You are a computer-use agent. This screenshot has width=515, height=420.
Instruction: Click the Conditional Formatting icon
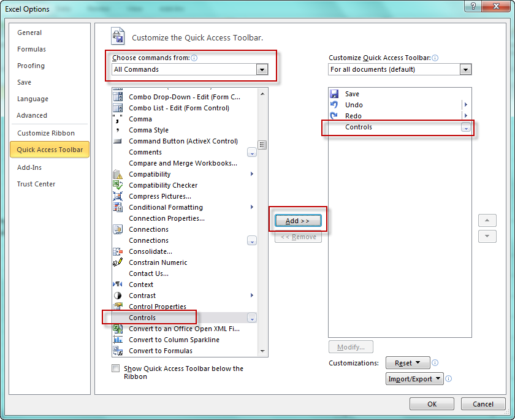point(118,207)
